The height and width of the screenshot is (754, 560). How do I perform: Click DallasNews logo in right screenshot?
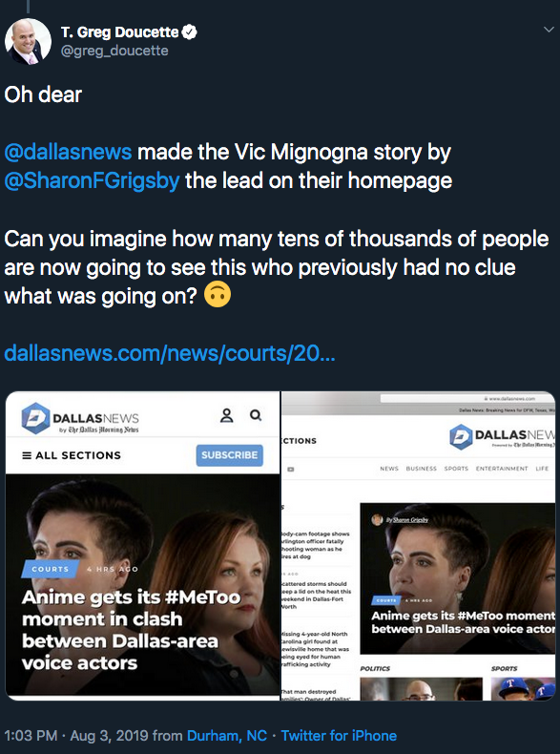pyautogui.click(x=502, y=437)
